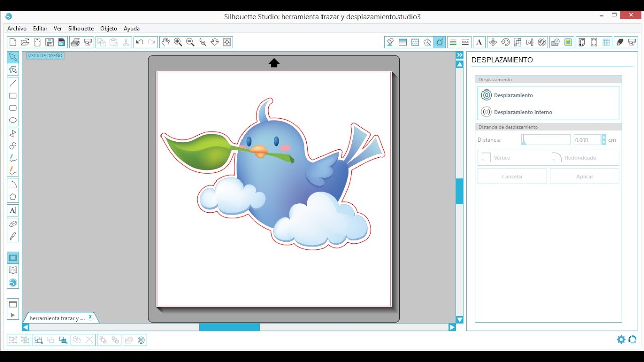
Task: Select the Text tool
Action: coord(13,210)
